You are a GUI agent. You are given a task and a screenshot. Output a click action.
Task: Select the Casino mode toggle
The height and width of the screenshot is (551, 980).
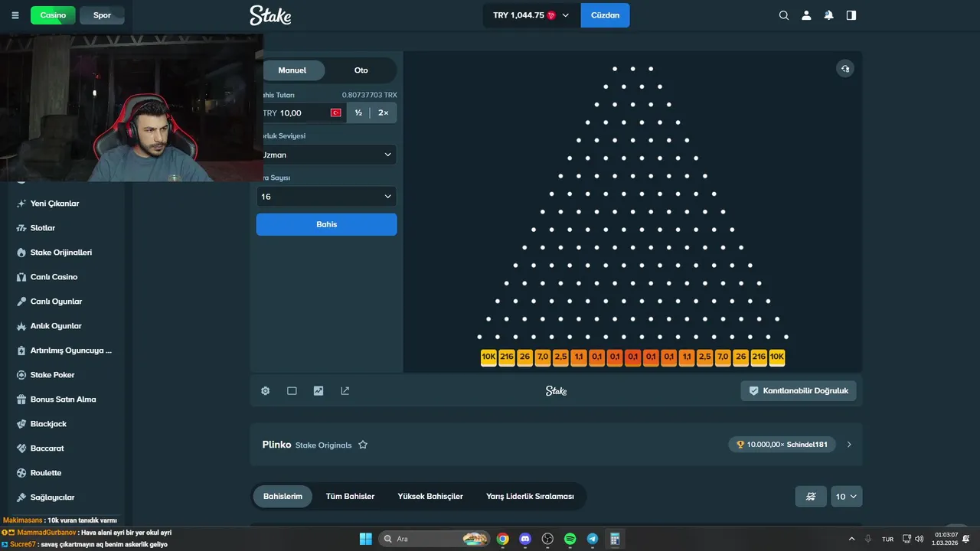click(53, 15)
